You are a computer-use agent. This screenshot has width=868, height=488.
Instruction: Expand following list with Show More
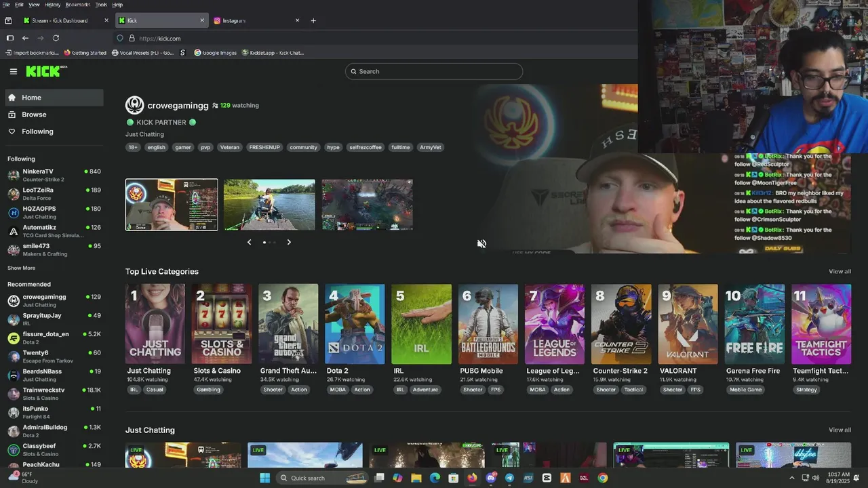coord(21,268)
